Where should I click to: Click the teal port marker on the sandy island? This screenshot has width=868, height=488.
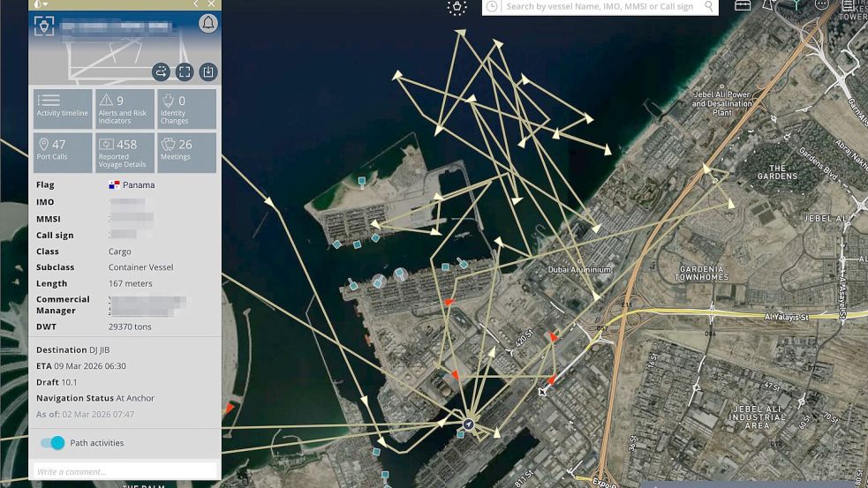tap(361, 182)
